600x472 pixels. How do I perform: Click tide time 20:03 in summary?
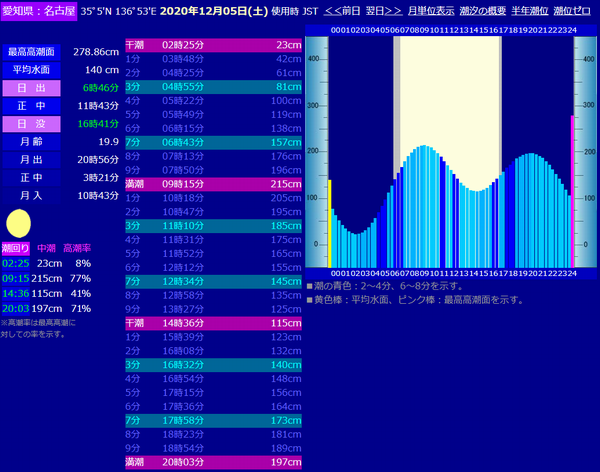point(15,309)
